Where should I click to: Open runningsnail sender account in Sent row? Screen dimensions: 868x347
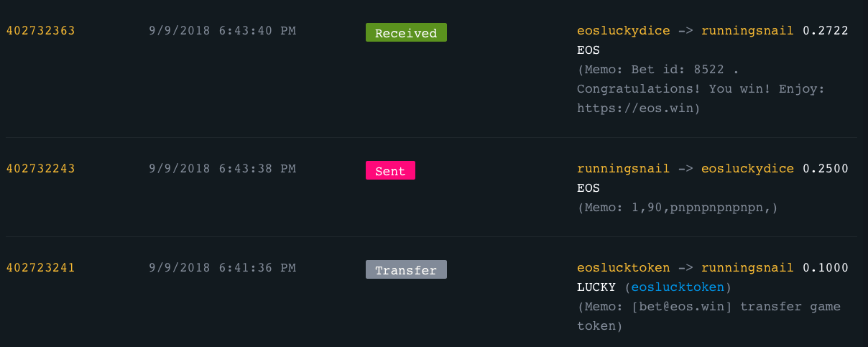click(x=623, y=169)
